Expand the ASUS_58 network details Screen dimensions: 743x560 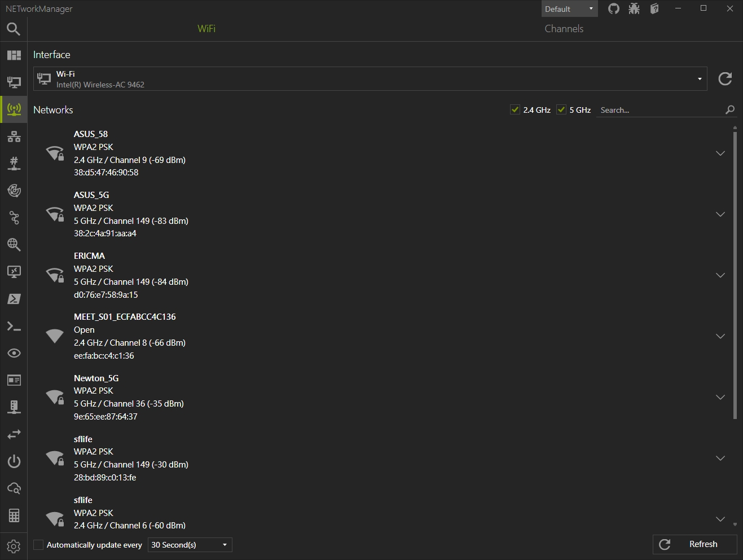(720, 153)
